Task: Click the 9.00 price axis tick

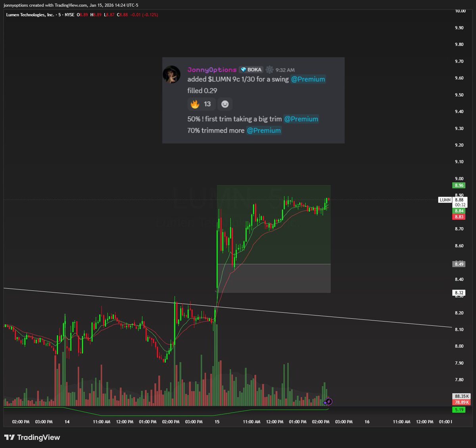Action: click(459, 179)
